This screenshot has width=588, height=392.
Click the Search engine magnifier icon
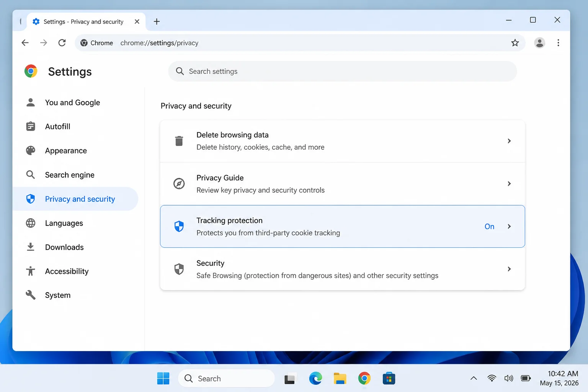[31, 175]
